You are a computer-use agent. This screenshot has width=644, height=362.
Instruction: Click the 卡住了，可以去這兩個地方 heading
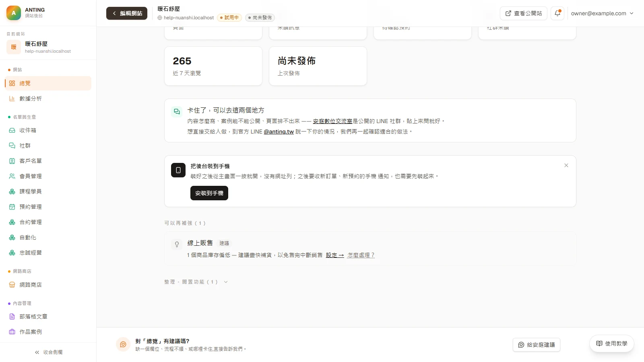coord(226,110)
